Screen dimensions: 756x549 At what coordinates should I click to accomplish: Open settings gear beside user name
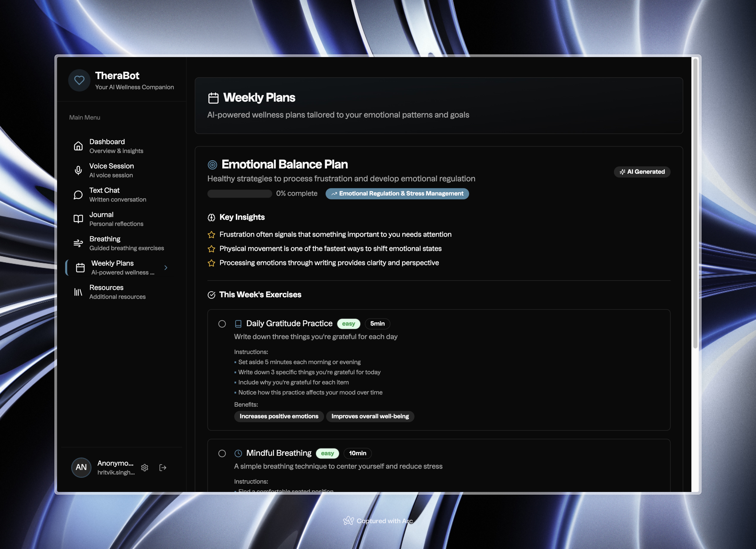pos(145,467)
